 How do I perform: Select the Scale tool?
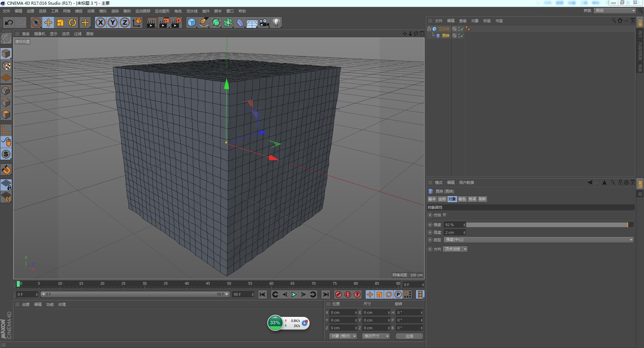60,22
